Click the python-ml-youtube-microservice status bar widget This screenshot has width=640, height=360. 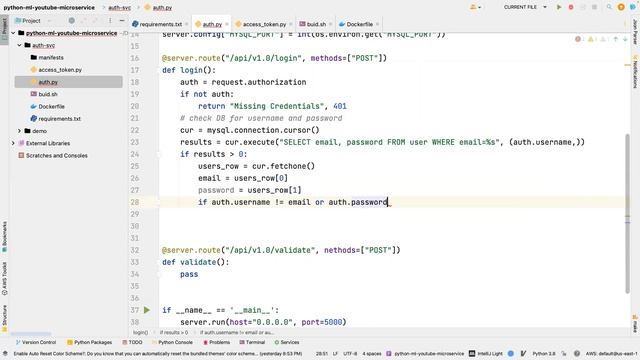click(425, 353)
